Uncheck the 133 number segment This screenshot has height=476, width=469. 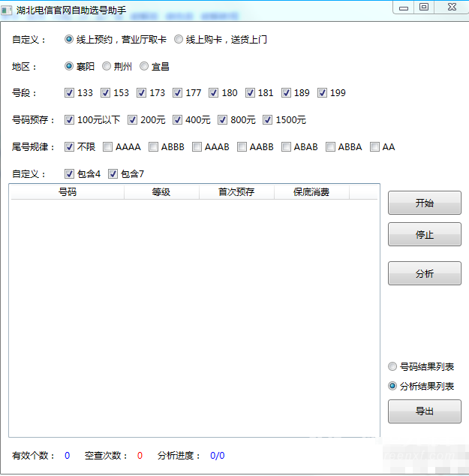pos(69,93)
